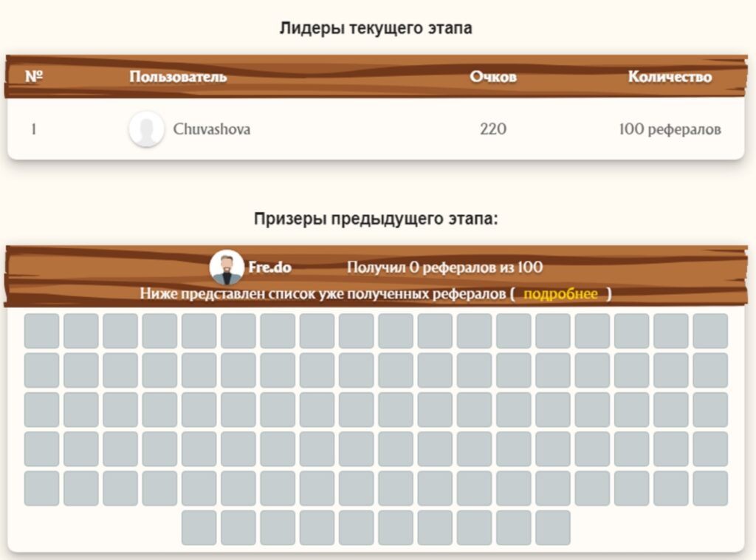Click the "Пользователь" column header
Image resolution: width=756 pixels, height=560 pixels.
(x=178, y=77)
